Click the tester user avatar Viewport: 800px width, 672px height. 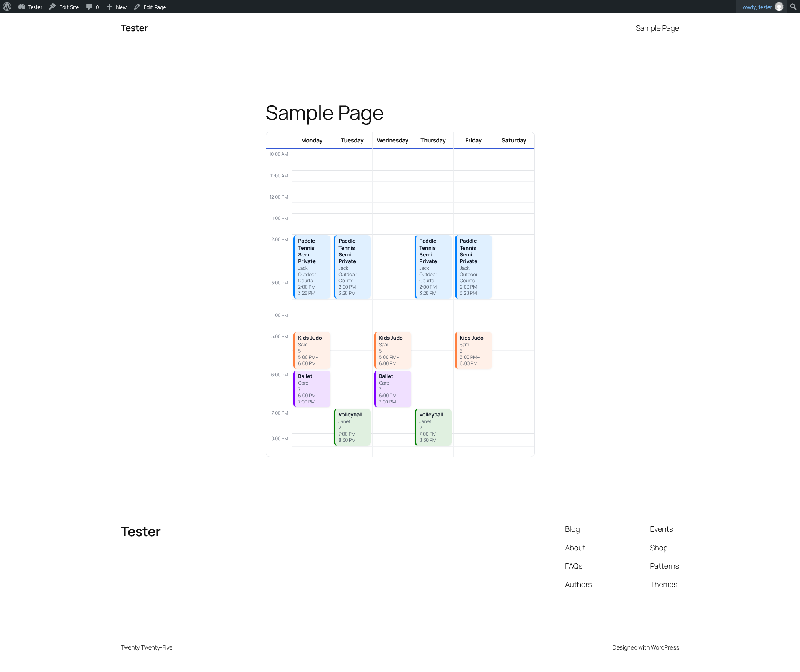[779, 7]
